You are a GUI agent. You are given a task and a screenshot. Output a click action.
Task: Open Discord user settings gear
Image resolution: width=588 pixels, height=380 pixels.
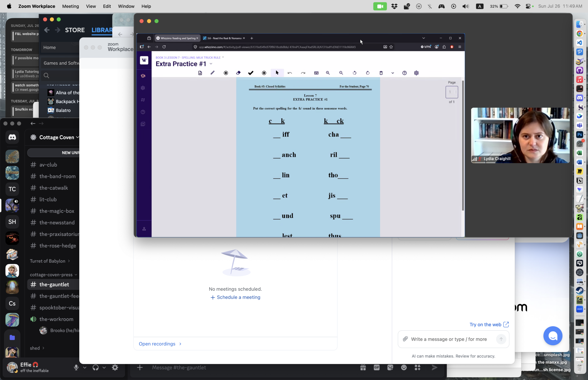tap(115, 367)
